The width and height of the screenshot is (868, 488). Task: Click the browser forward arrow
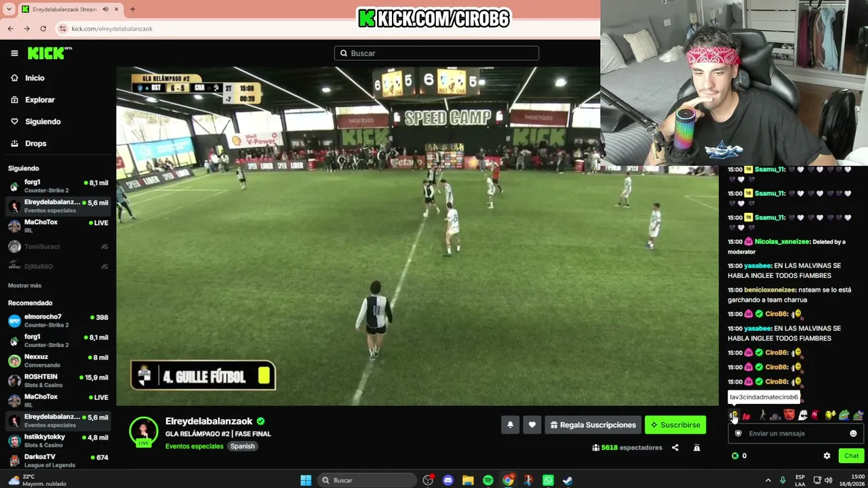tap(26, 28)
